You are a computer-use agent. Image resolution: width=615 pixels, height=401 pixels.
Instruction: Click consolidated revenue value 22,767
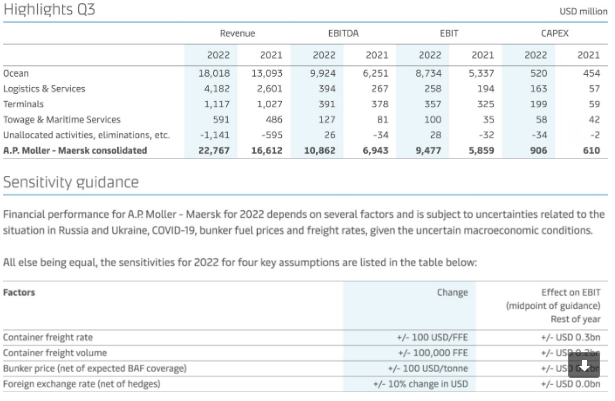coord(214,150)
